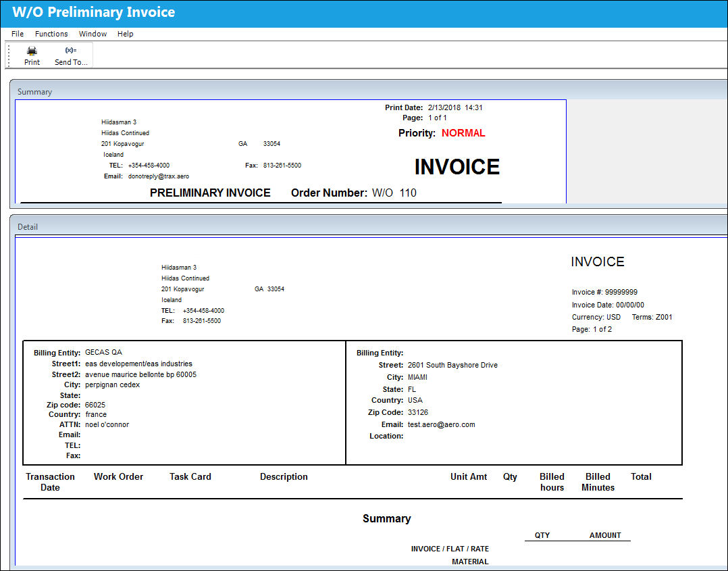
Task: Click the Print printer icon
Action: pyautogui.click(x=32, y=51)
